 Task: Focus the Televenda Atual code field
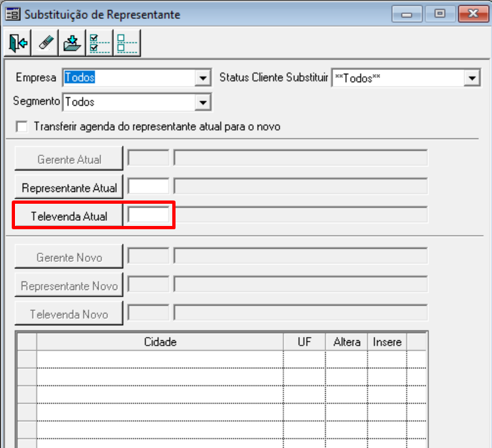point(148,215)
